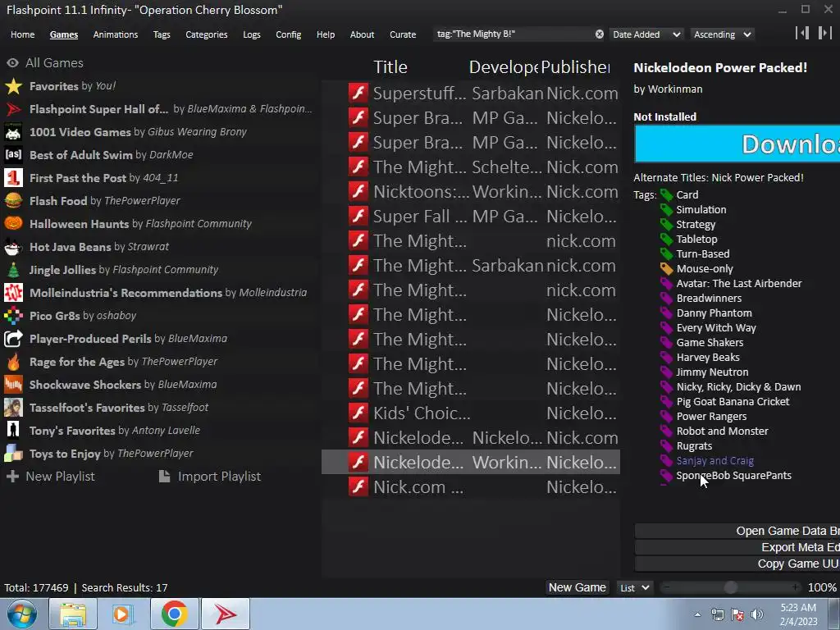Screen dimensions: 840x630
Task: Open the Categories page
Action: [206, 34]
